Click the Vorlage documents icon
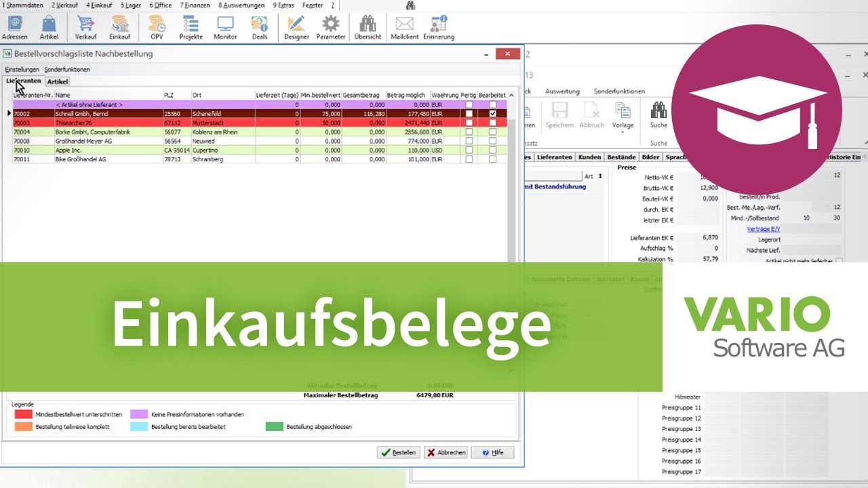This screenshot has width=868, height=488. 623,110
